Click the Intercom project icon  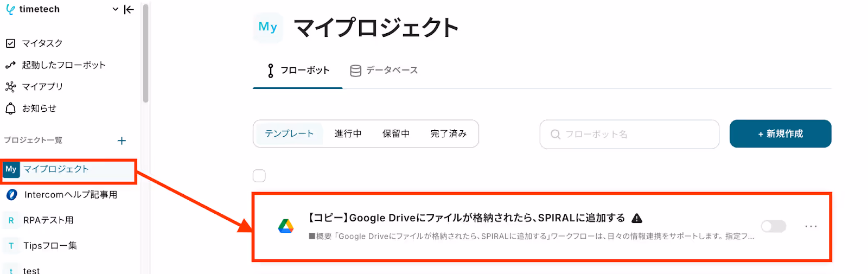tap(11, 195)
